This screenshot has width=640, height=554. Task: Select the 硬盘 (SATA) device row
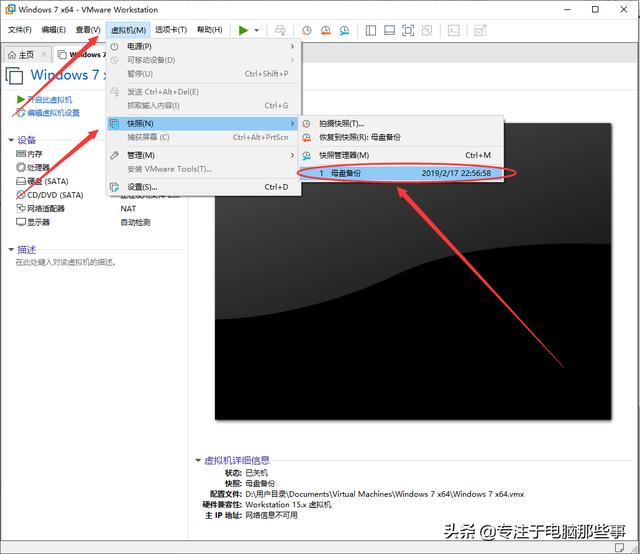coord(42,181)
